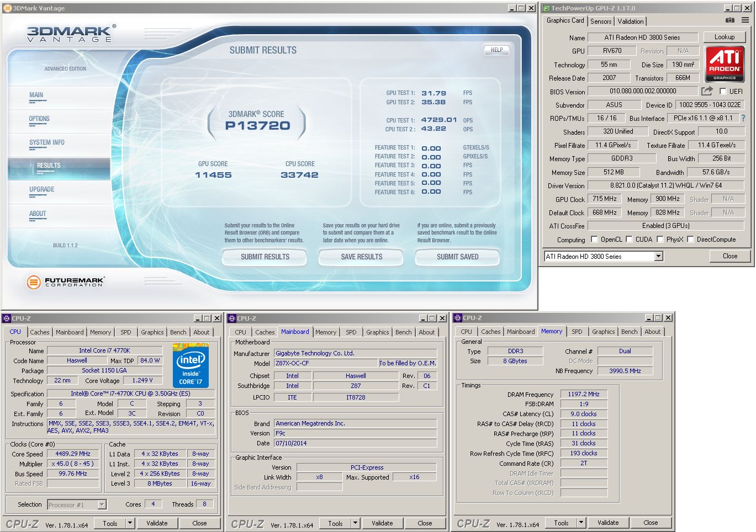The height and width of the screenshot is (532, 756).
Task: Open the Caches tab in the CPU-Z CPU window
Action: [40, 332]
